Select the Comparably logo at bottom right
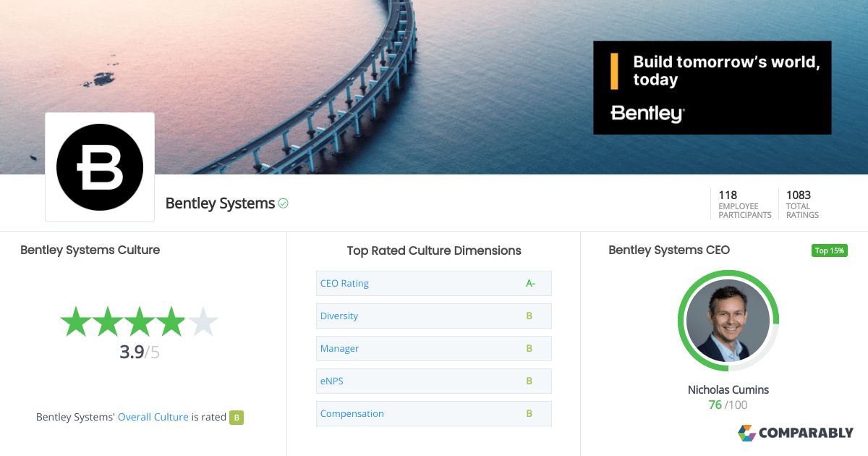This screenshot has height=456, width=868. point(796,433)
